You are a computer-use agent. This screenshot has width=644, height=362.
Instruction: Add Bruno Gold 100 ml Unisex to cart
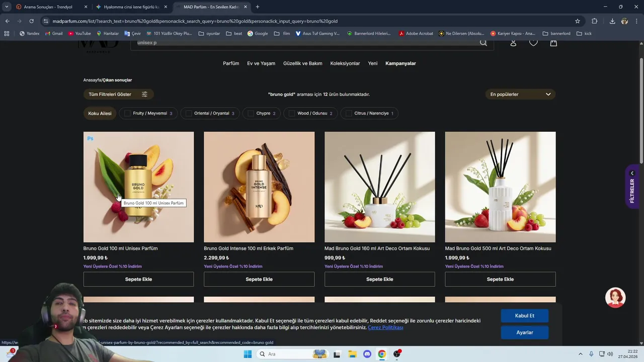pos(138,279)
